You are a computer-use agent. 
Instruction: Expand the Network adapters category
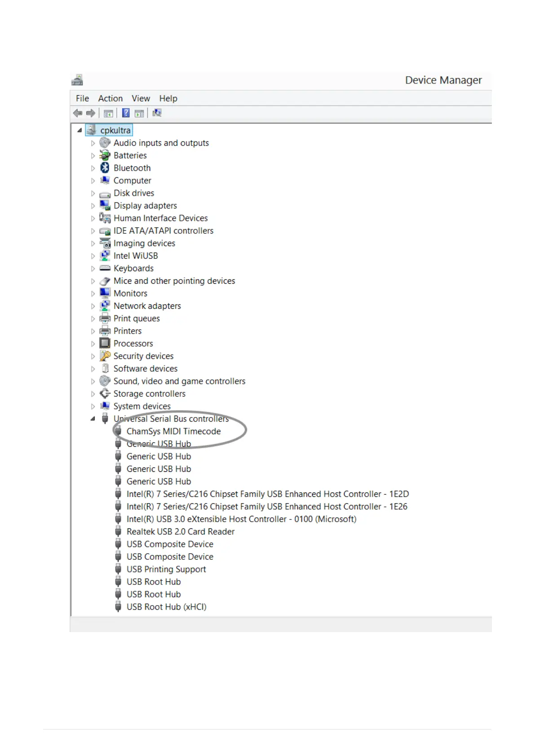click(x=93, y=306)
